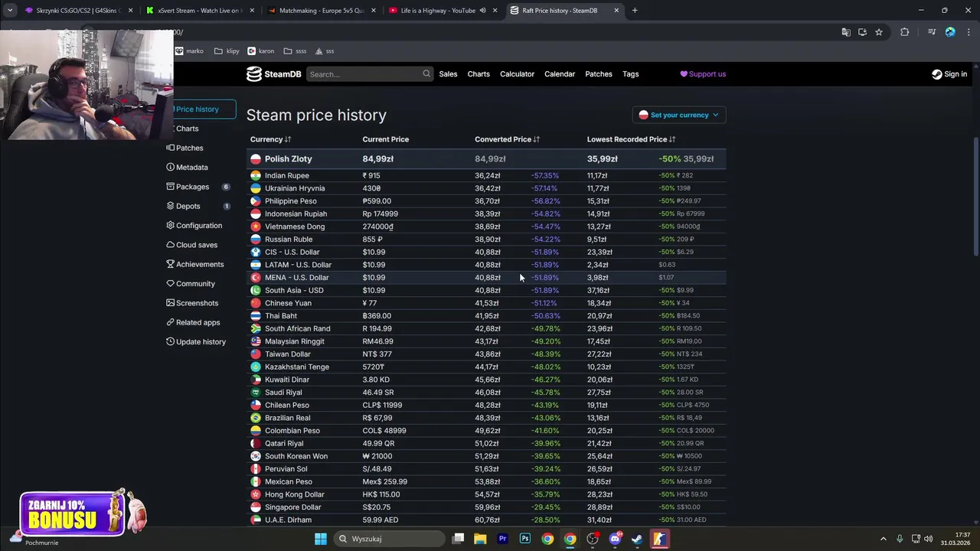Open the tab search dropdown in Chrome
The width and height of the screenshot is (980, 551).
pyautogui.click(x=10, y=11)
